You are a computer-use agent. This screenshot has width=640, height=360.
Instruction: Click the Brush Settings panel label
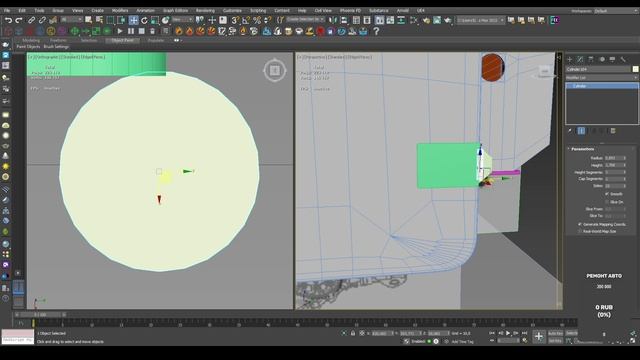tap(56, 47)
